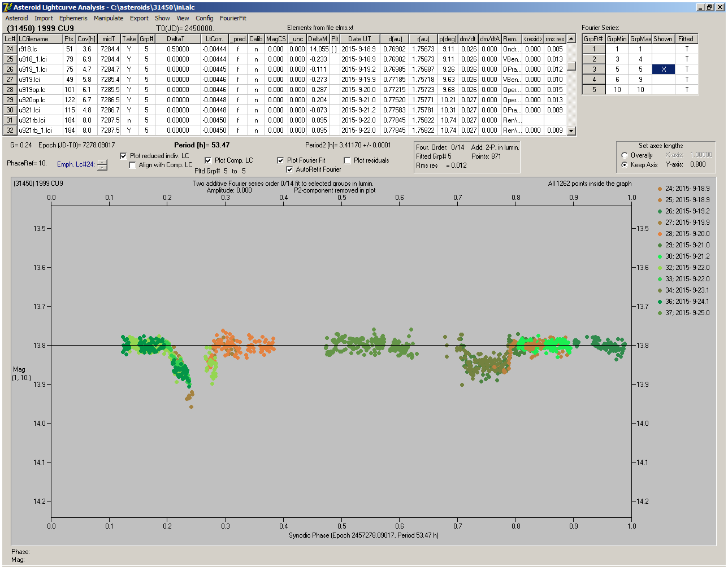Click the r918.lc filename cell
This screenshot has width=728, height=567.
pyautogui.click(x=39, y=49)
